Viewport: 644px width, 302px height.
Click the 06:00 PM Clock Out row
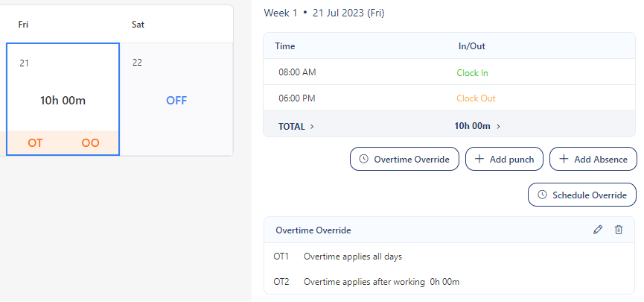tap(448, 98)
